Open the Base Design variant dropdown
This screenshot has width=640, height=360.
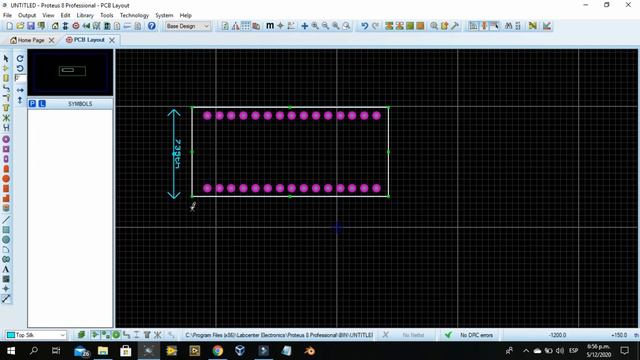188,26
